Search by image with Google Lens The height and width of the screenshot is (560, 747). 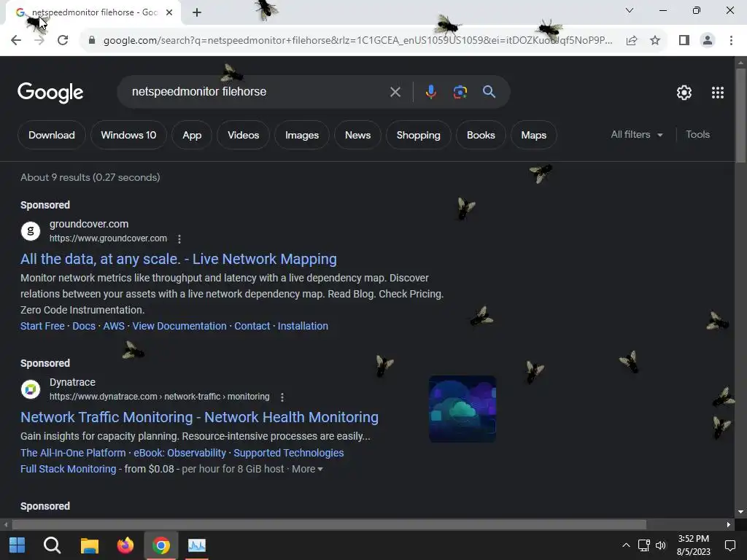(x=460, y=92)
